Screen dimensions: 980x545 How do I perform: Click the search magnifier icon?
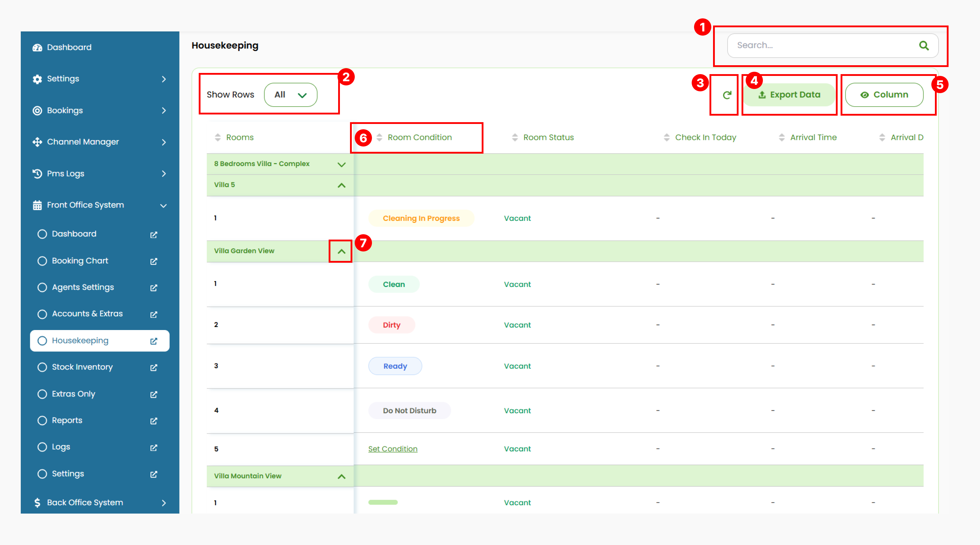[x=924, y=46]
